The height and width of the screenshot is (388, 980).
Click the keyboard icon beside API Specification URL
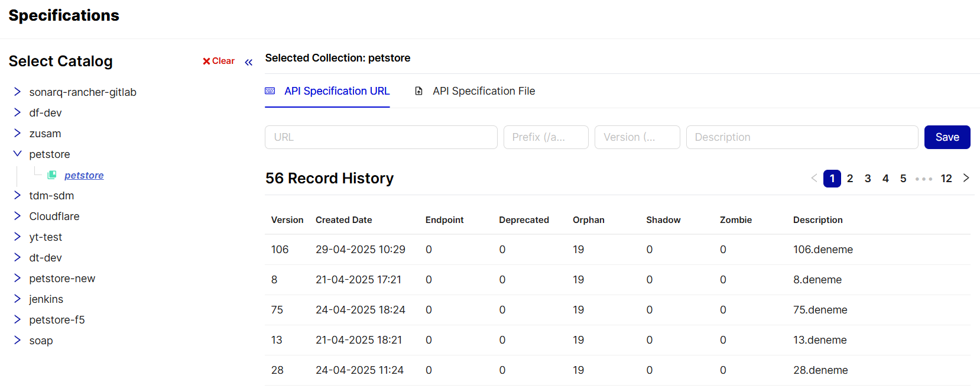[270, 91]
